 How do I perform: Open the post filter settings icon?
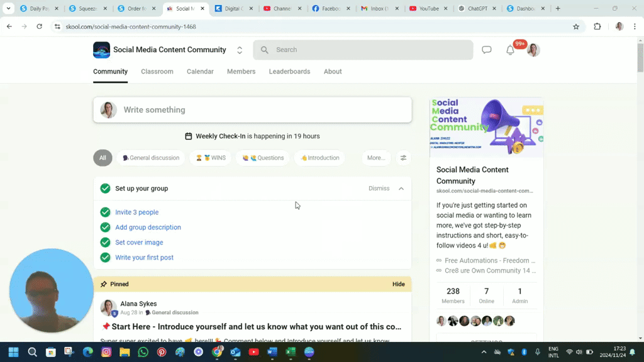click(403, 158)
